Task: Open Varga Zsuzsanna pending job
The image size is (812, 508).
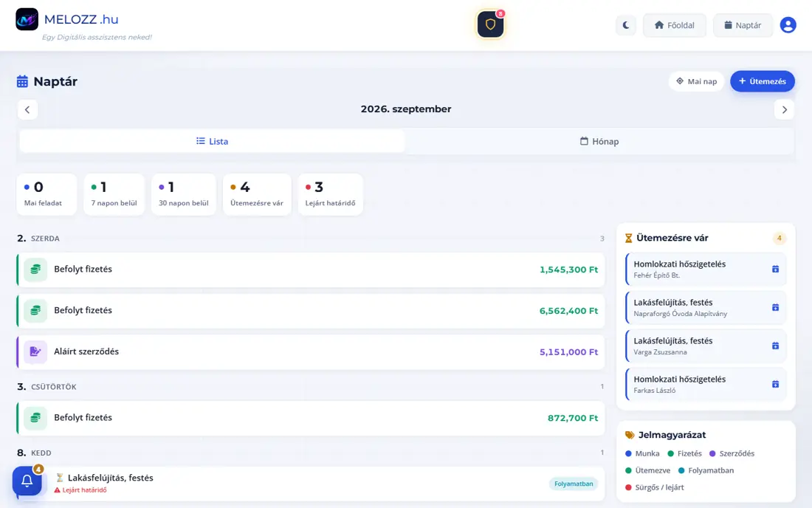Action: point(706,346)
